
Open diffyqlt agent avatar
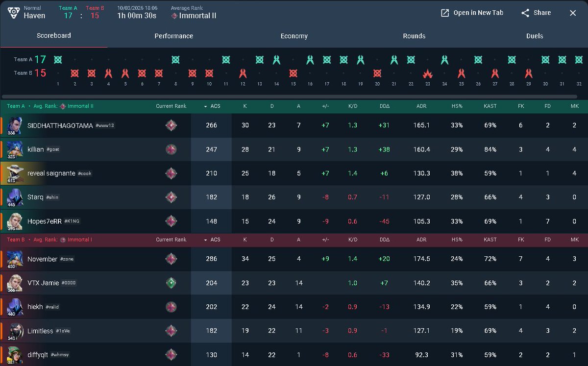(14, 355)
